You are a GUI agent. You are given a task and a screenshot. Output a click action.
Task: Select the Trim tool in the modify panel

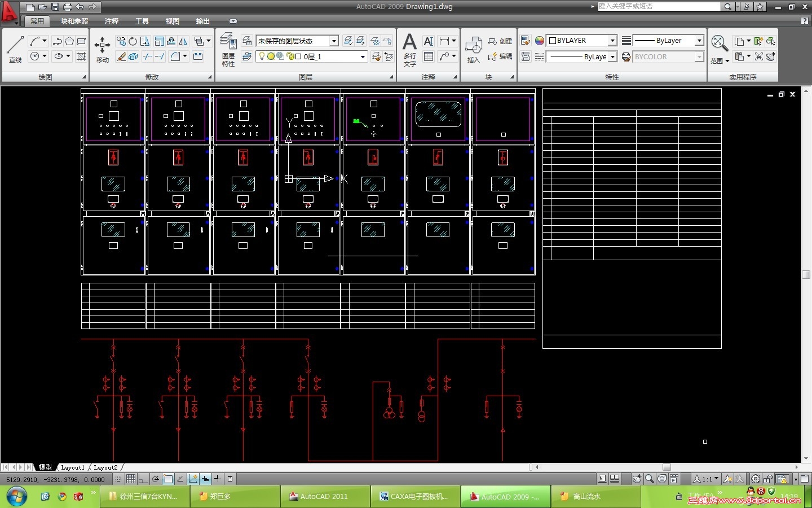(148, 56)
